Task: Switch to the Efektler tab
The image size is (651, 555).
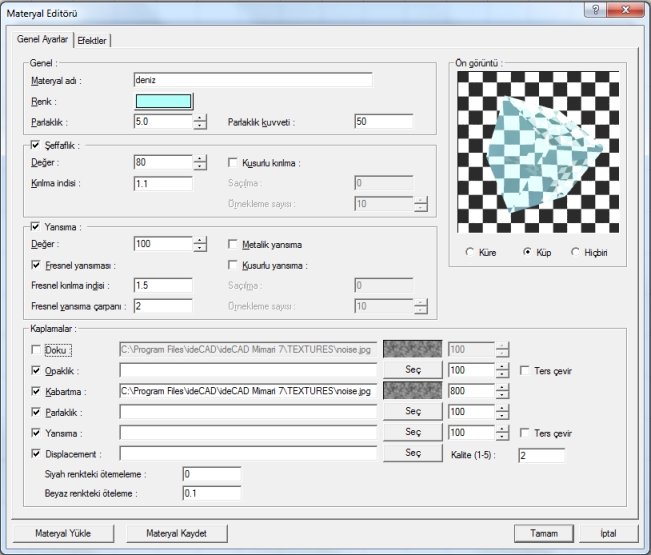Action: 92,40
